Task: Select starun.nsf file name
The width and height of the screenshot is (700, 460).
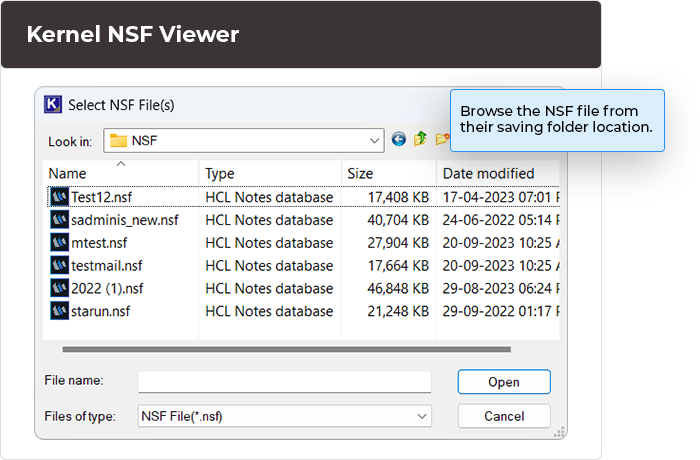Action: click(100, 311)
